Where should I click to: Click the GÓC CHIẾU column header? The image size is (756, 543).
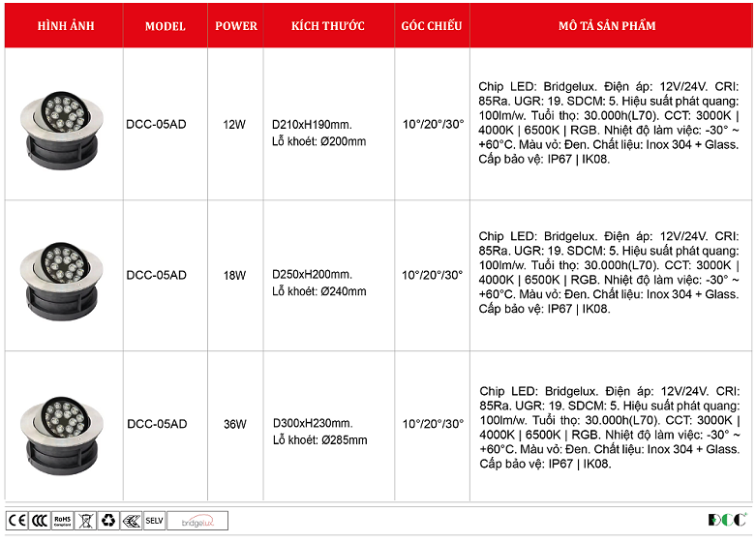[432, 26]
